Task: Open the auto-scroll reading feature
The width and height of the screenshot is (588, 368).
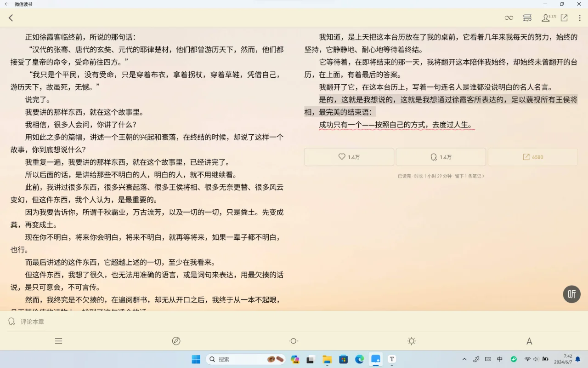Action: pos(509,17)
